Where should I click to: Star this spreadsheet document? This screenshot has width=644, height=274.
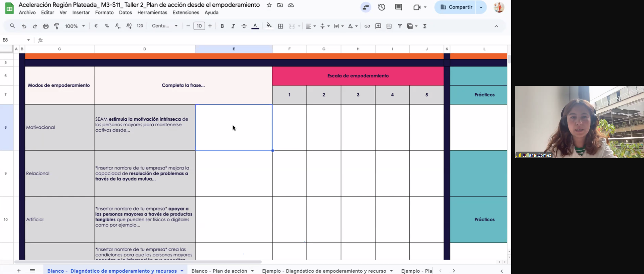click(269, 5)
